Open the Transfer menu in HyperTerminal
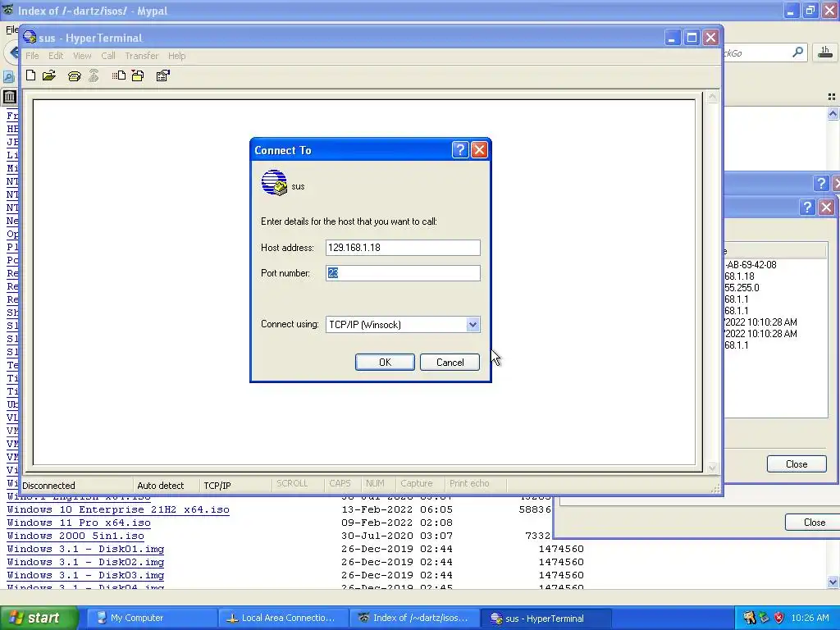Image resolution: width=840 pixels, height=630 pixels. [x=141, y=56]
